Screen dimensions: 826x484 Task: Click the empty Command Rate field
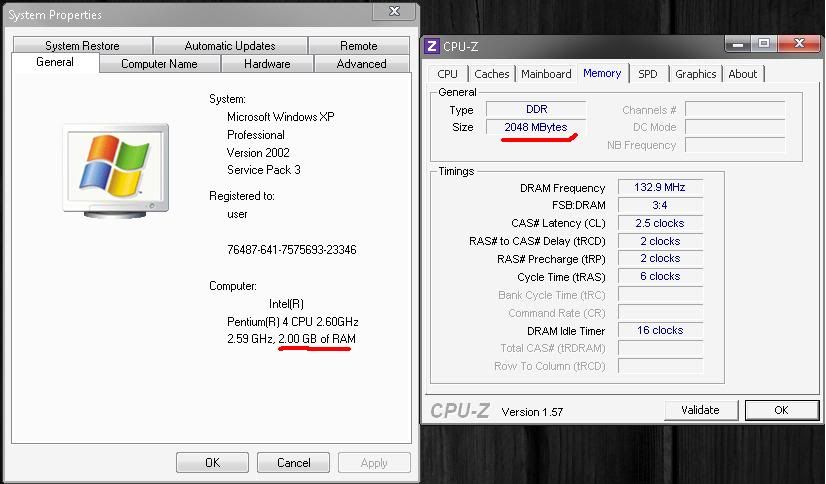660,312
